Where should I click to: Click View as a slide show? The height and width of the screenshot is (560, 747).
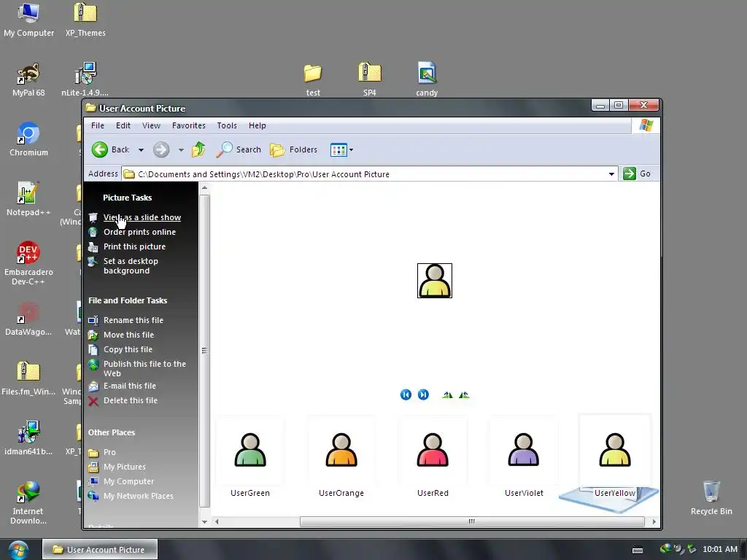click(x=142, y=217)
